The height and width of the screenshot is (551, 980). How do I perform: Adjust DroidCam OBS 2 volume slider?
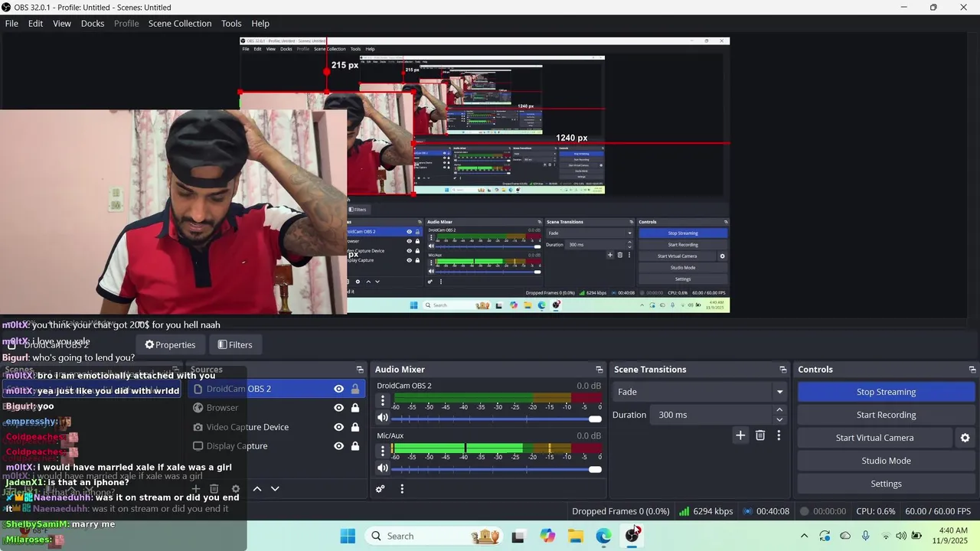tap(497, 419)
